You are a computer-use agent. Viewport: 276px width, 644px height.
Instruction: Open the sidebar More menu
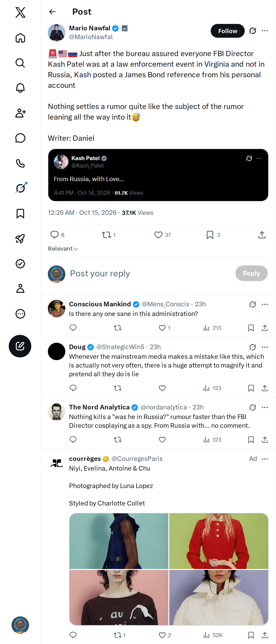coord(20,314)
